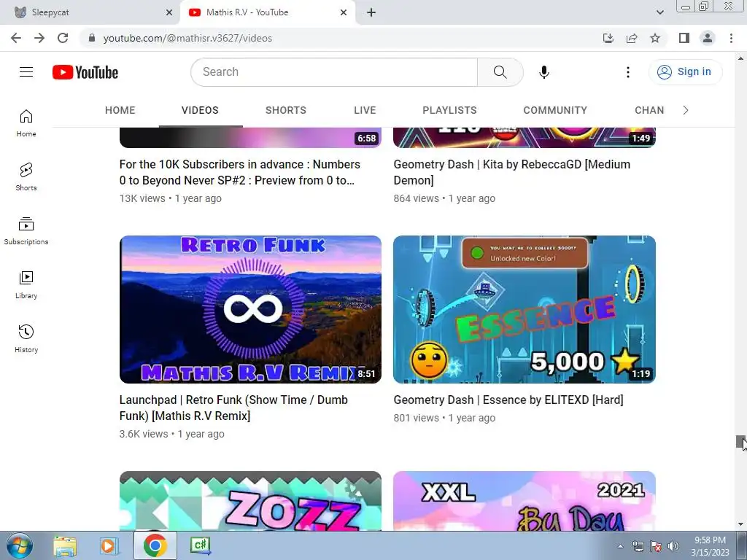Click the network tray icon

[638, 546]
